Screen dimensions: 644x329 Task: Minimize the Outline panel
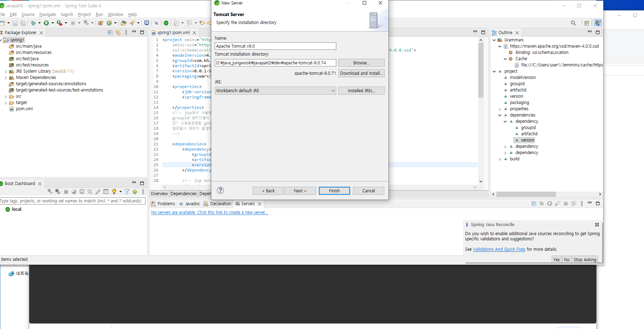590,32
